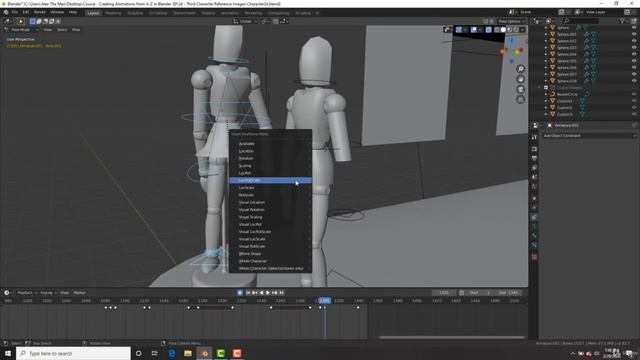Toggle show gizmo button in header
The image size is (640, 360).
(459, 30)
